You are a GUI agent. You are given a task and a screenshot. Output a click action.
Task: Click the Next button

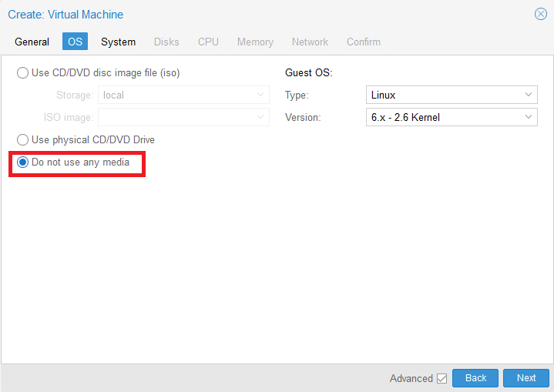tap(526, 378)
